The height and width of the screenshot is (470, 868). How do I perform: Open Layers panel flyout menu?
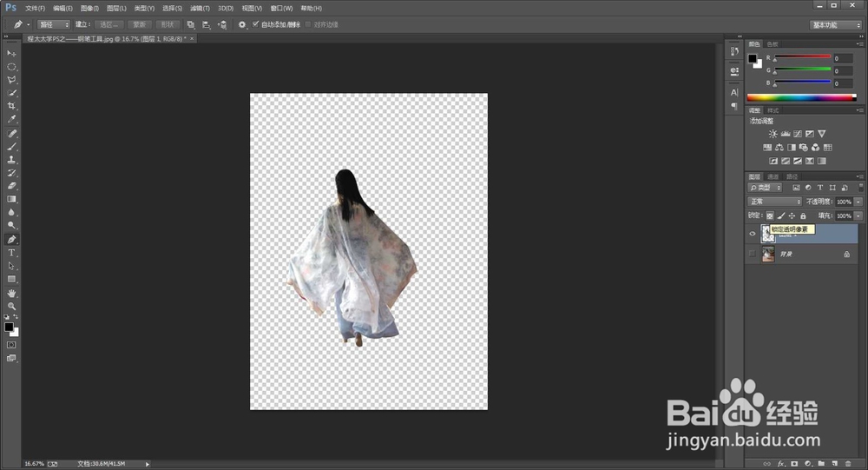point(859,176)
